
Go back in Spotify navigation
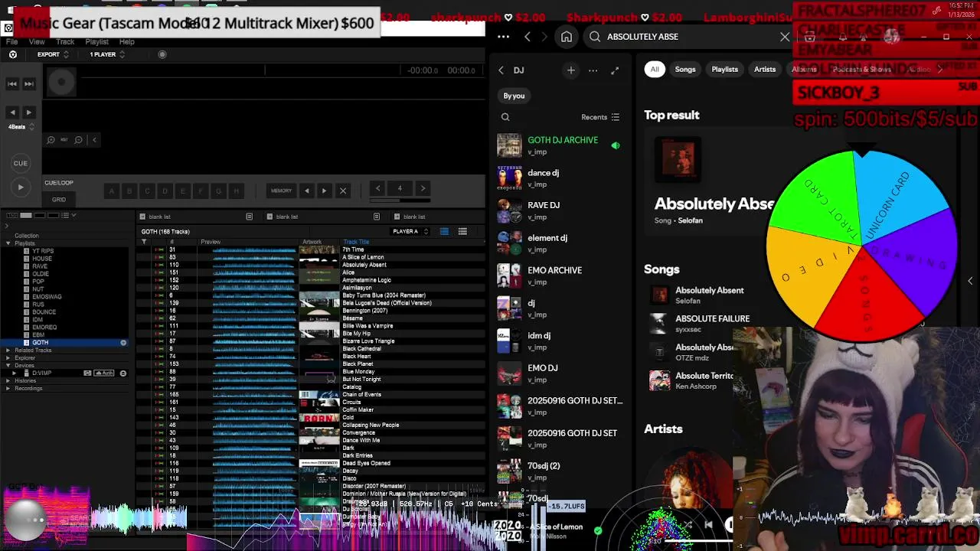tap(528, 37)
